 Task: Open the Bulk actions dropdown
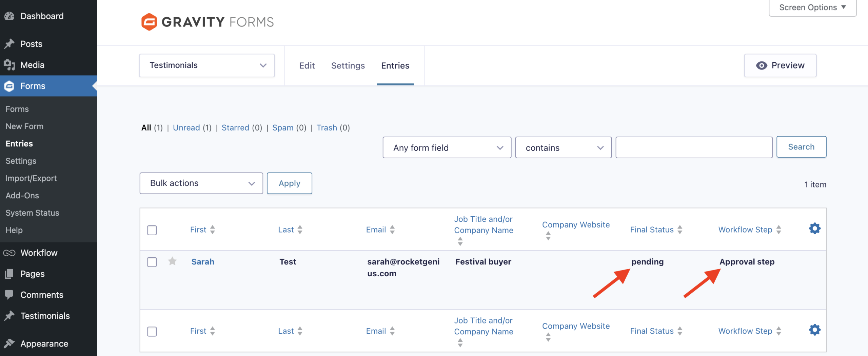point(201,183)
